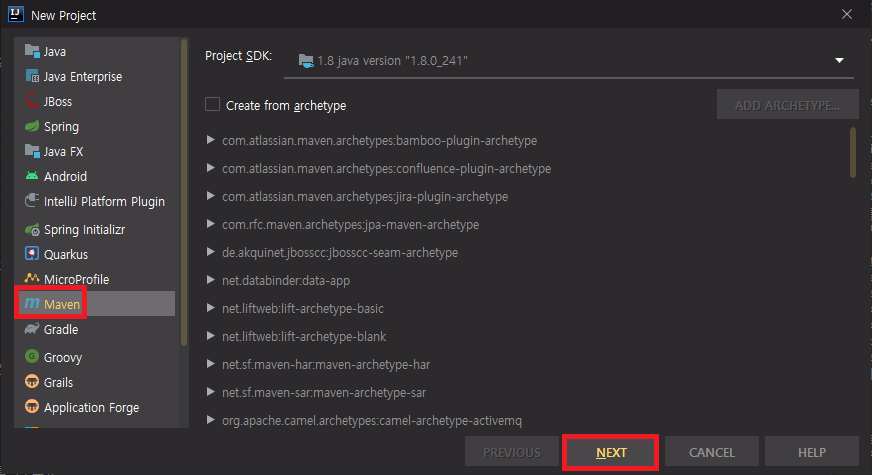Viewport: 872px width, 475px height.
Task: Click the Grails icon
Action: point(32,382)
